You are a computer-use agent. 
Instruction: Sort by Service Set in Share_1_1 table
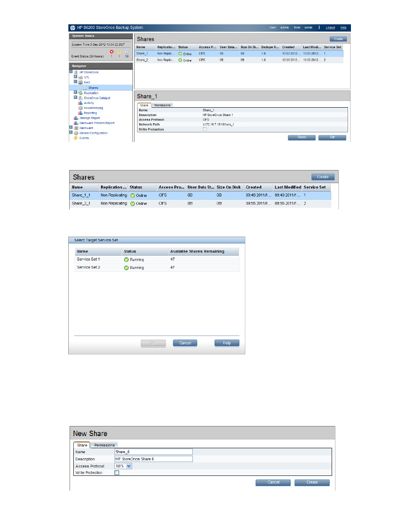[317, 187]
